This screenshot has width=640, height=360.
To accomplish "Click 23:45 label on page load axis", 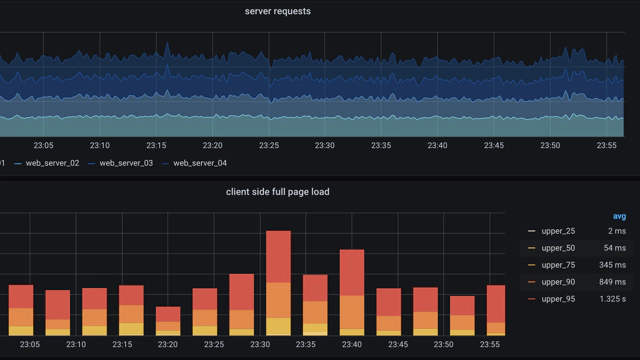I will point(398,344).
